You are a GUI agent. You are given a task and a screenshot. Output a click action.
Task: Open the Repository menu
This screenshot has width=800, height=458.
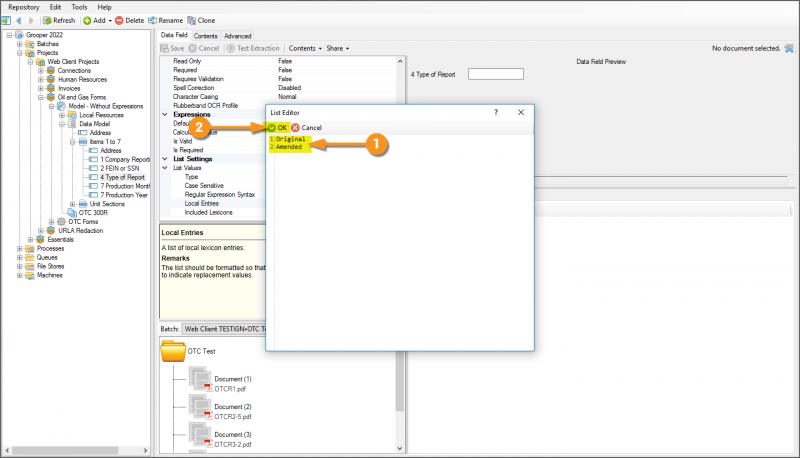coord(23,7)
